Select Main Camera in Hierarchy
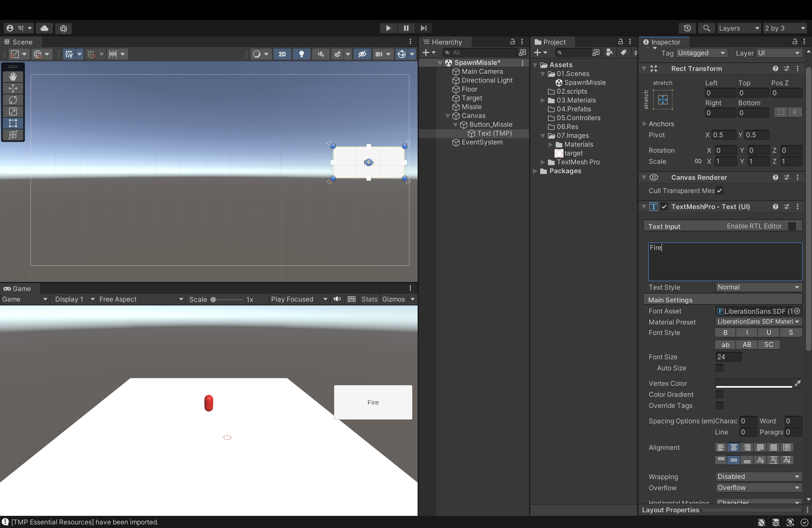This screenshot has width=812, height=528. point(482,72)
